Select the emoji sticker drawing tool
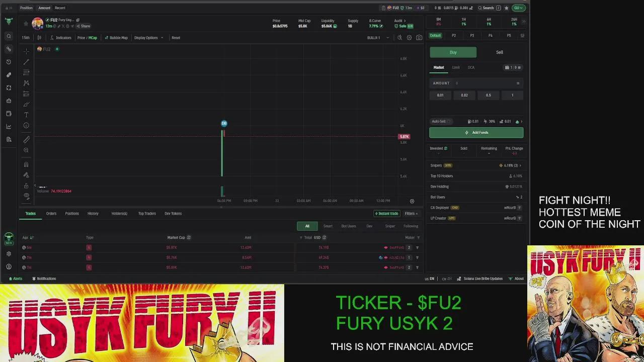Image resolution: width=644 pixels, height=362 pixels. [26, 126]
